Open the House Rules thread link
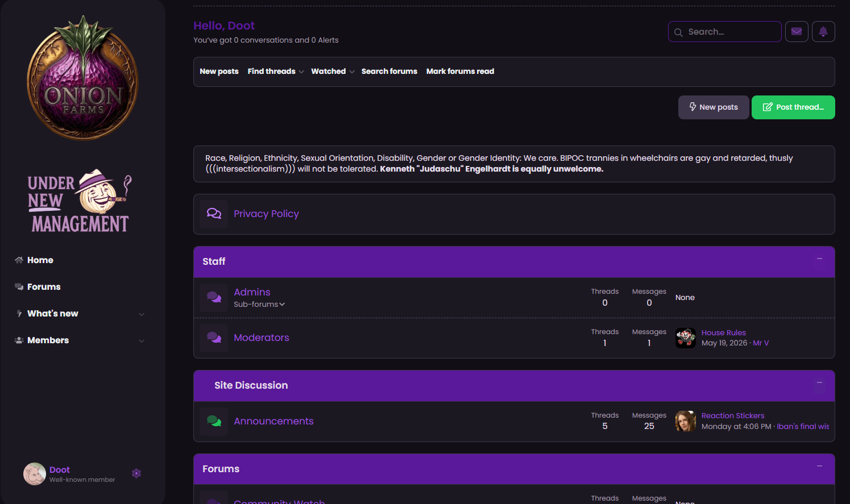The width and height of the screenshot is (850, 504). (723, 333)
